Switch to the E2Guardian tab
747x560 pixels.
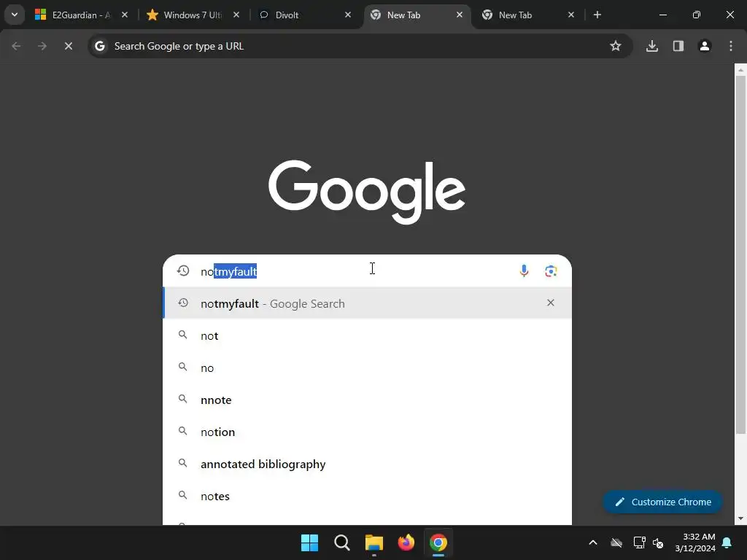80,15
